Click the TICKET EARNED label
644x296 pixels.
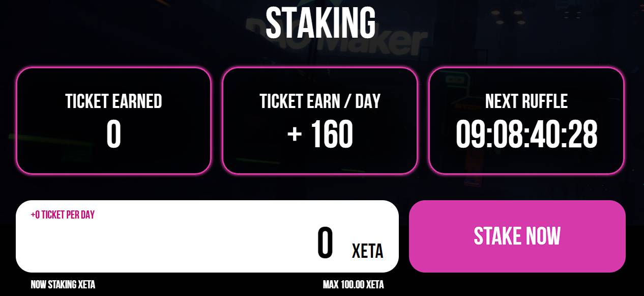point(113,101)
